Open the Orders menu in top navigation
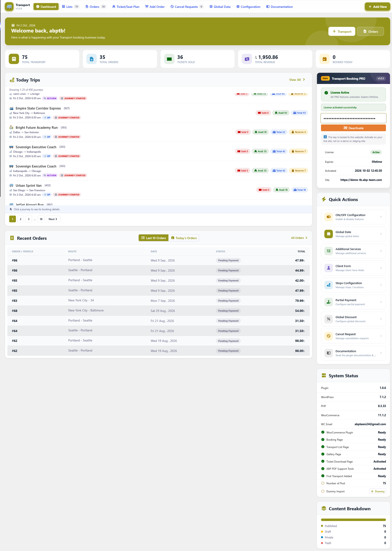 (95, 6)
